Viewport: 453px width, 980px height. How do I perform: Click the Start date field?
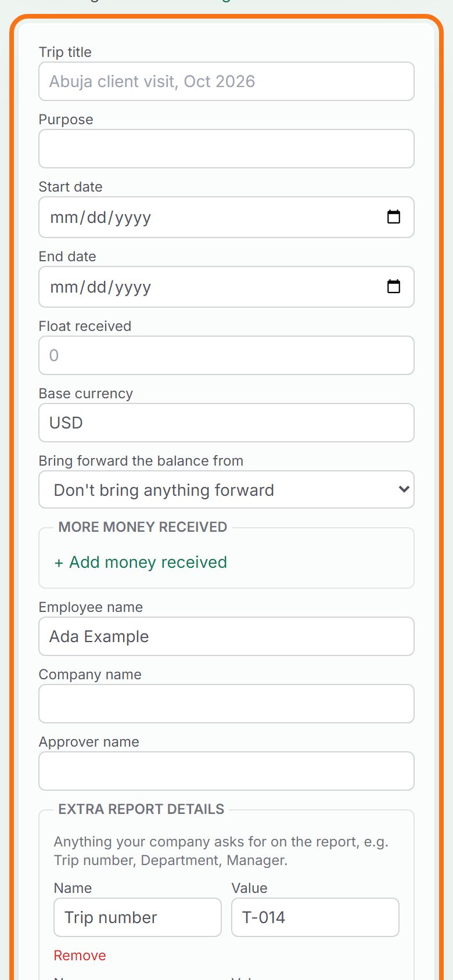click(227, 217)
